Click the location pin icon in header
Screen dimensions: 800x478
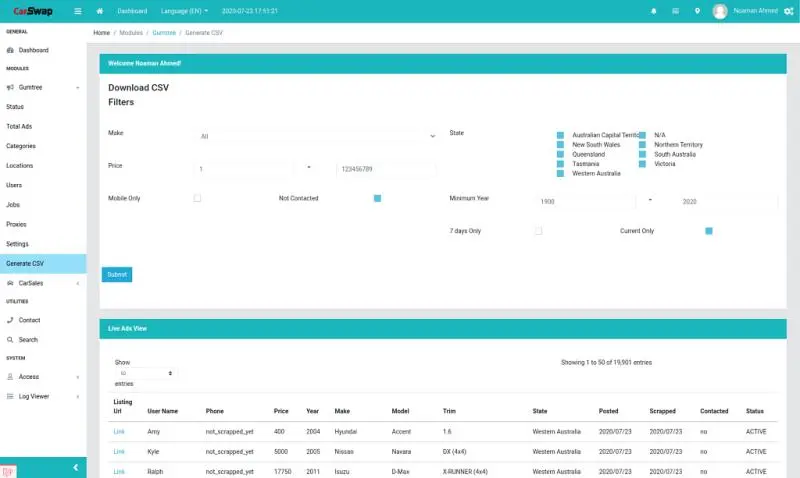click(x=697, y=11)
